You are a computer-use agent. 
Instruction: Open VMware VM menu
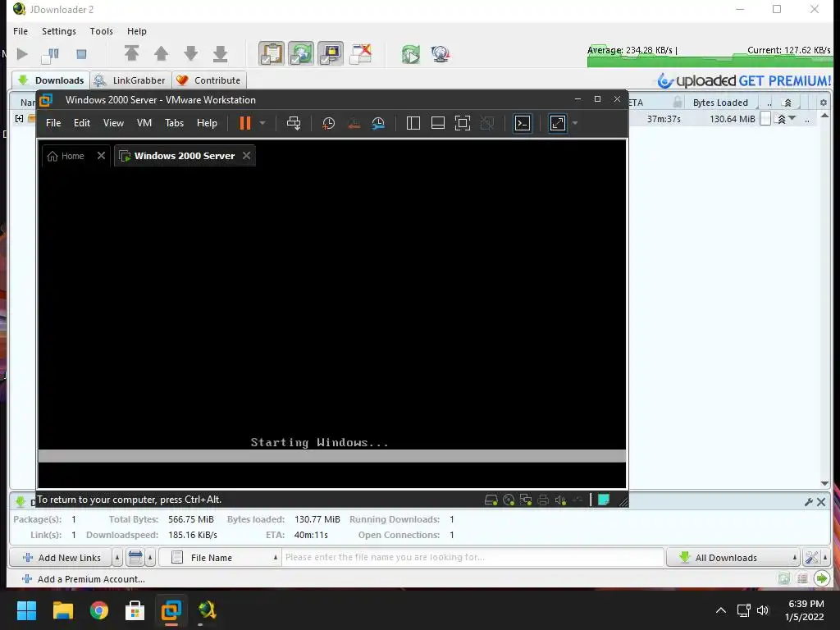pyautogui.click(x=144, y=123)
